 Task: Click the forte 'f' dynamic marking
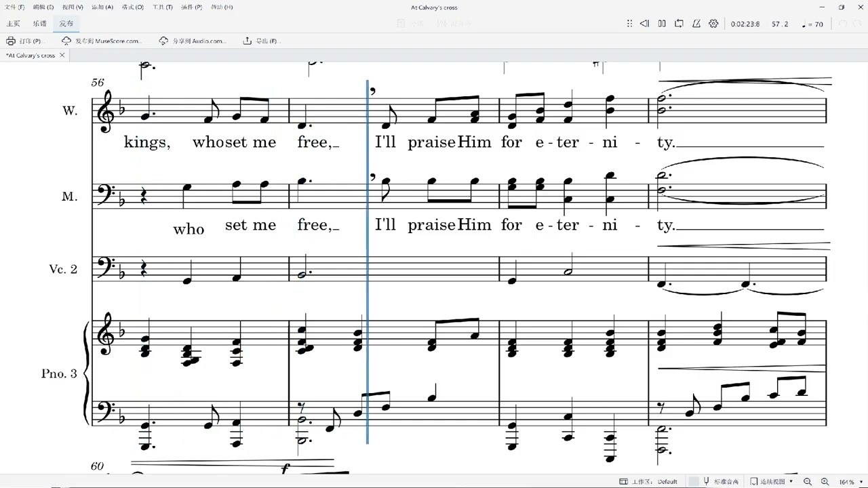click(x=285, y=468)
